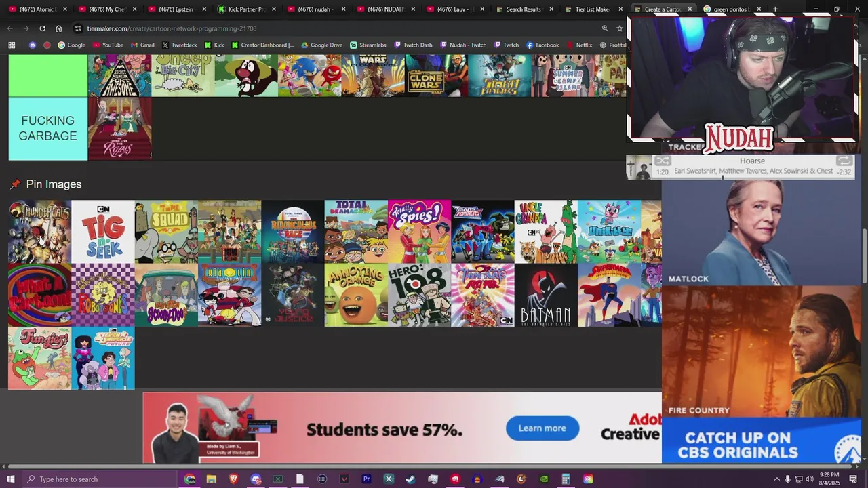The width and height of the screenshot is (868, 488).
Task: Open Premiere Pro from taskbar
Action: 367,479
